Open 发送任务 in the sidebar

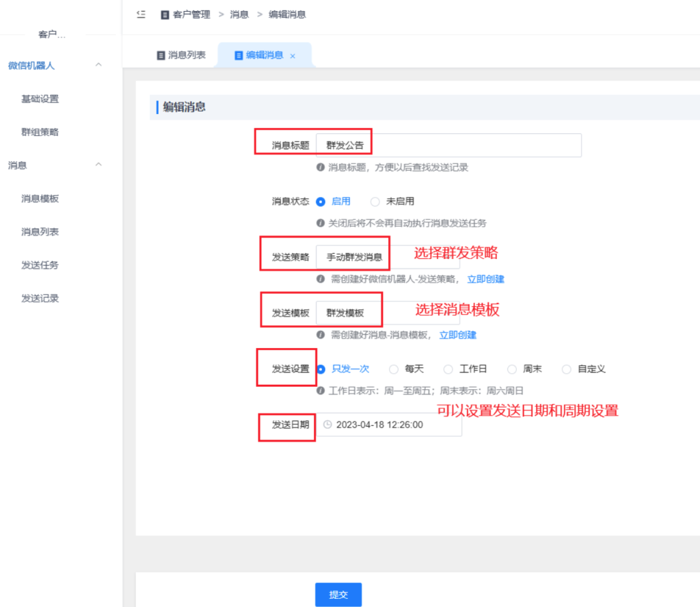tap(40, 265)
